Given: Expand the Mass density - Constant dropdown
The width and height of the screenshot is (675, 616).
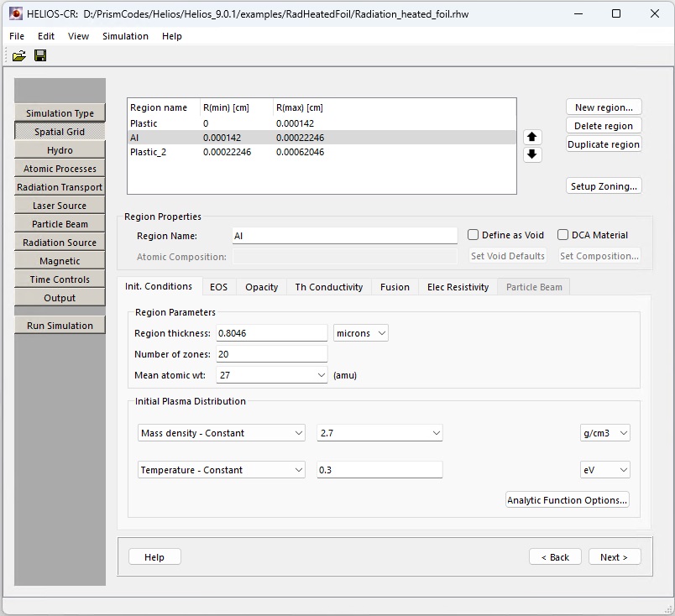Looking at the screenshot, I should 222,433.
